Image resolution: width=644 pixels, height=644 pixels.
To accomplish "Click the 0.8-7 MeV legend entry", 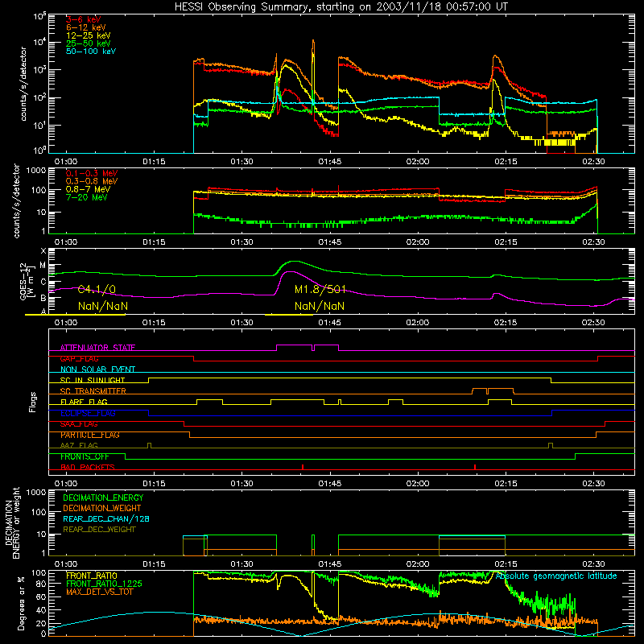I will point(88,189).
